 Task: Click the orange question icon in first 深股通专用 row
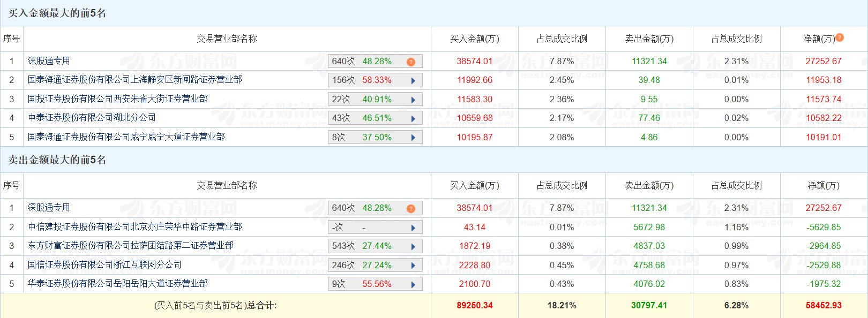click(x=411, y=62)
